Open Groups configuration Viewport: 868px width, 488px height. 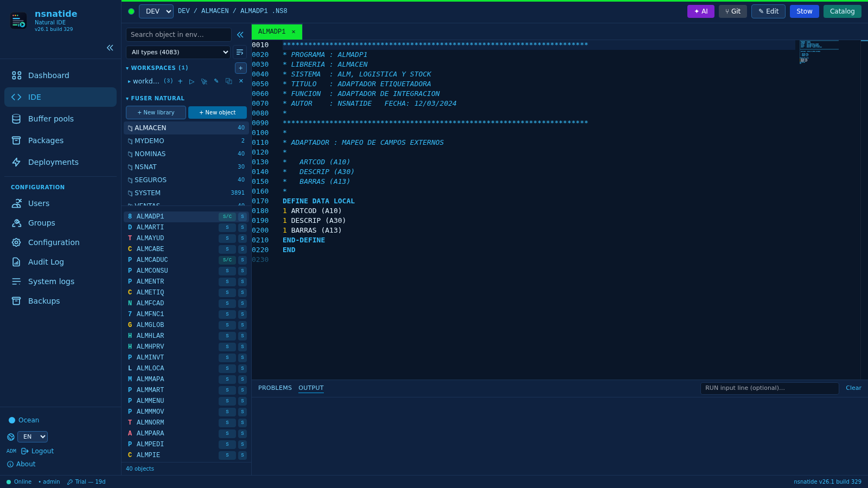[x=60, y=223]
